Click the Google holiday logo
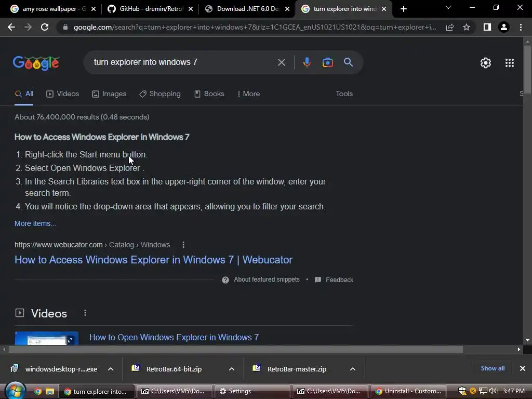This screenshot has height=399, width=532. pos(36,63)
